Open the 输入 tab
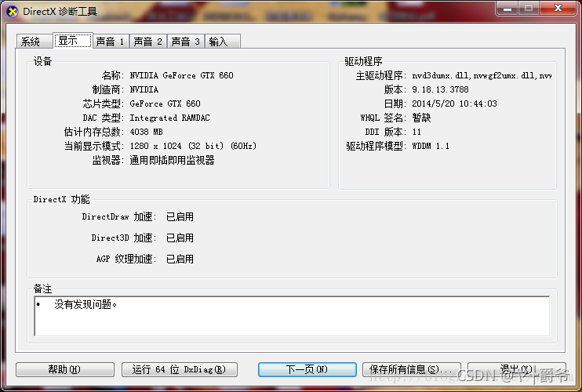This screenshot has height=392, width=582. tap(219, 42)
